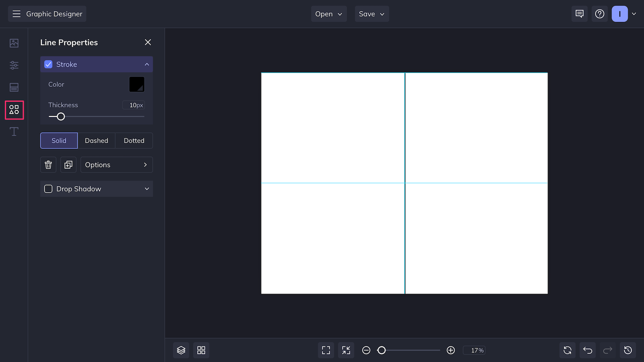
Task: Delete the line with trash icon
Action: coord(48,165)
